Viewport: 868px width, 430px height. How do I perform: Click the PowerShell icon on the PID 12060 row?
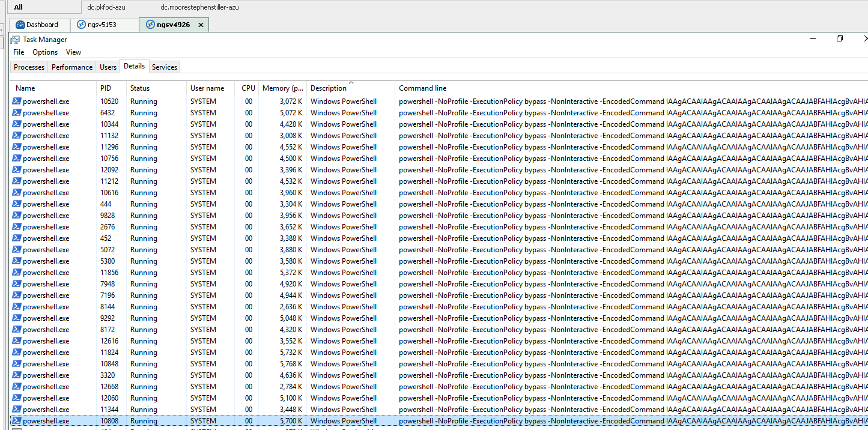coord(17,398)
